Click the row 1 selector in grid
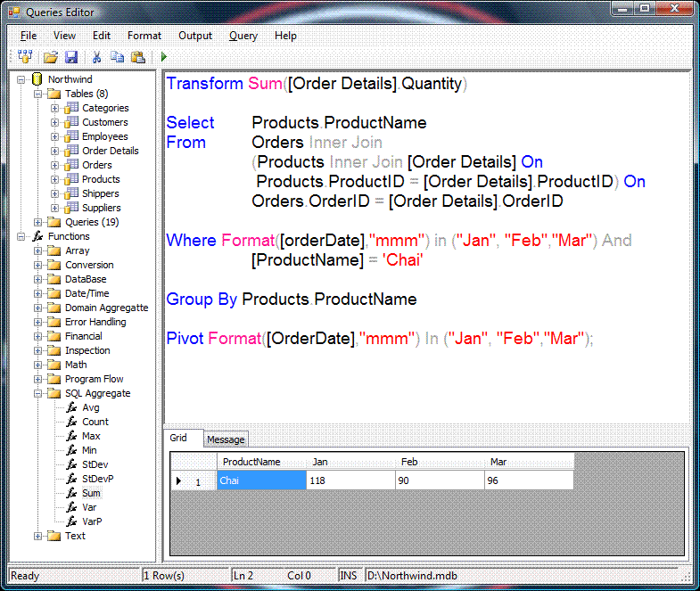This screenshot has width=700, height=591. coord(194,480)
